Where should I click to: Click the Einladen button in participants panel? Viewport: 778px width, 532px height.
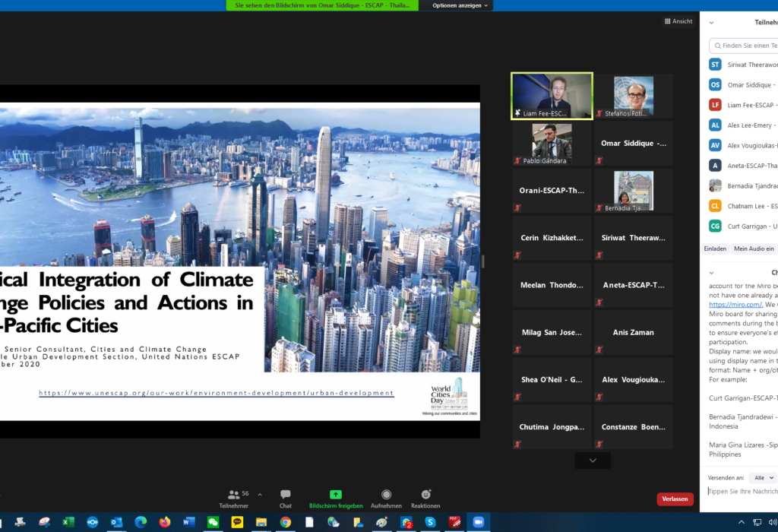(x=714, y=248)
